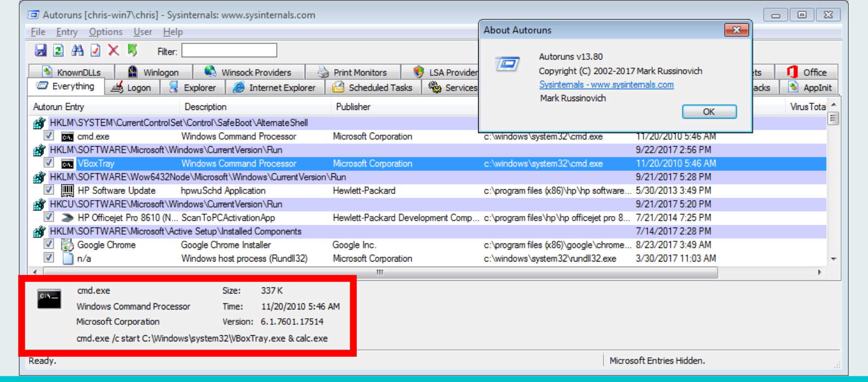Switch to the Scheduled Tasks tab
The image size is (868, 382).
373,87
